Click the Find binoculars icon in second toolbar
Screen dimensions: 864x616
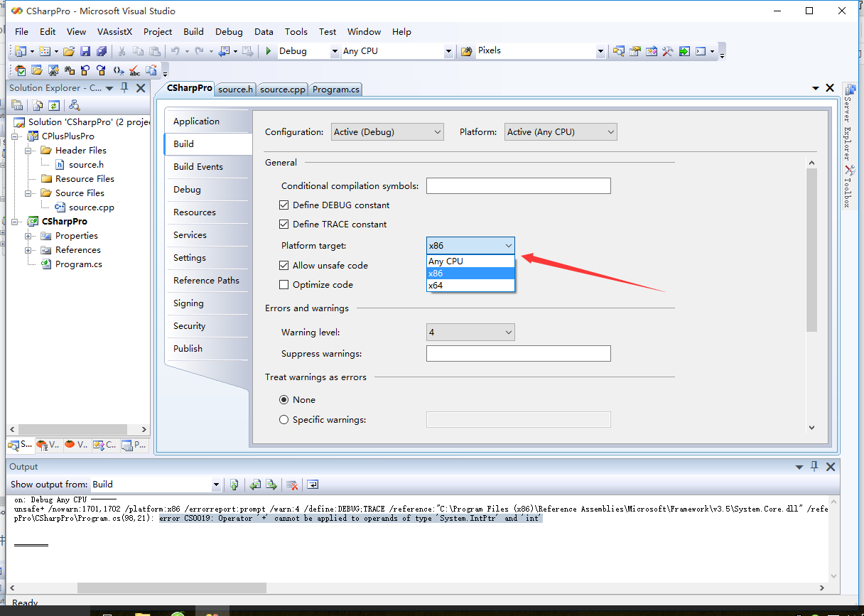tap(69, 70)
